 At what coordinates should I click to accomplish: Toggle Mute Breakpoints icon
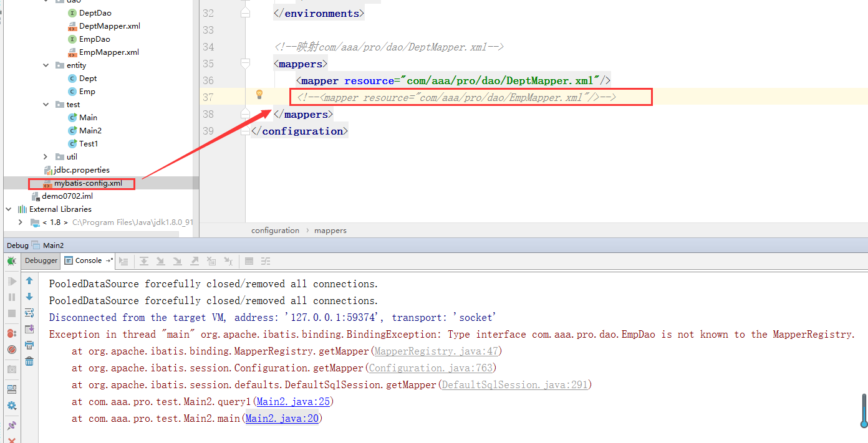point(12,350)
